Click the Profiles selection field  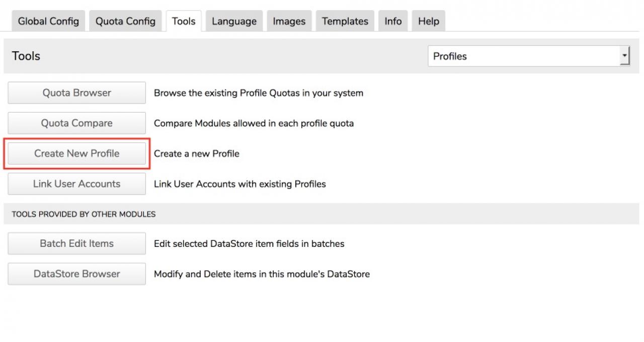click(x=523, y=56)
